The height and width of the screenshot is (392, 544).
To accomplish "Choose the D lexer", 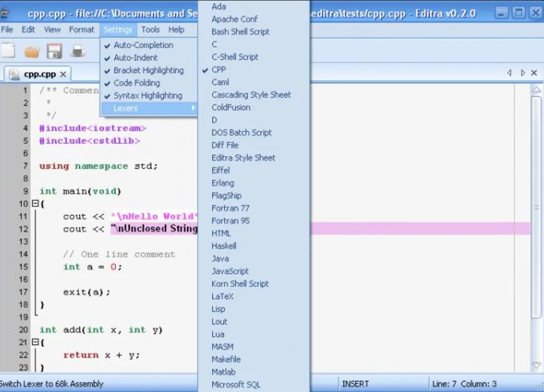I will (254, 120).
